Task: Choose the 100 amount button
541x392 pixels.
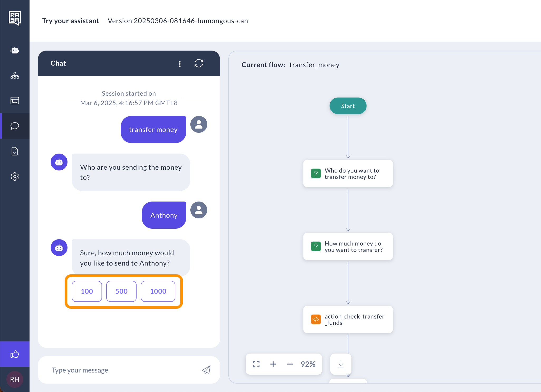Action: 87,291
